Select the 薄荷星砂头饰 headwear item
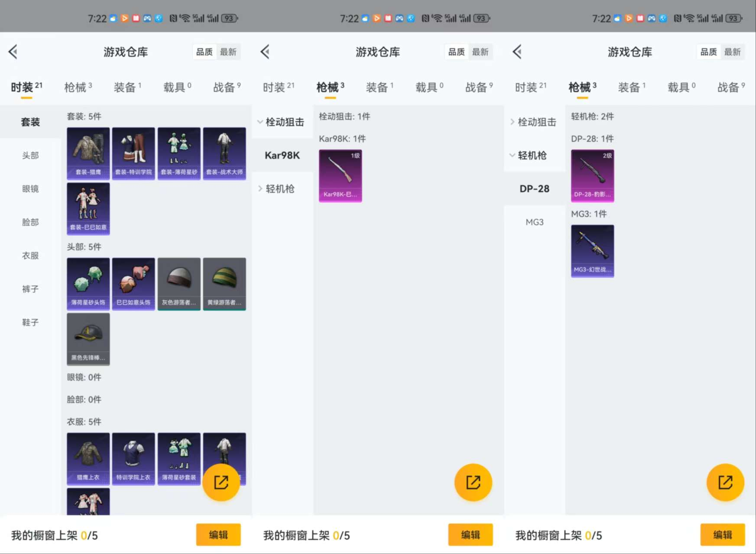 click(88, 283)
